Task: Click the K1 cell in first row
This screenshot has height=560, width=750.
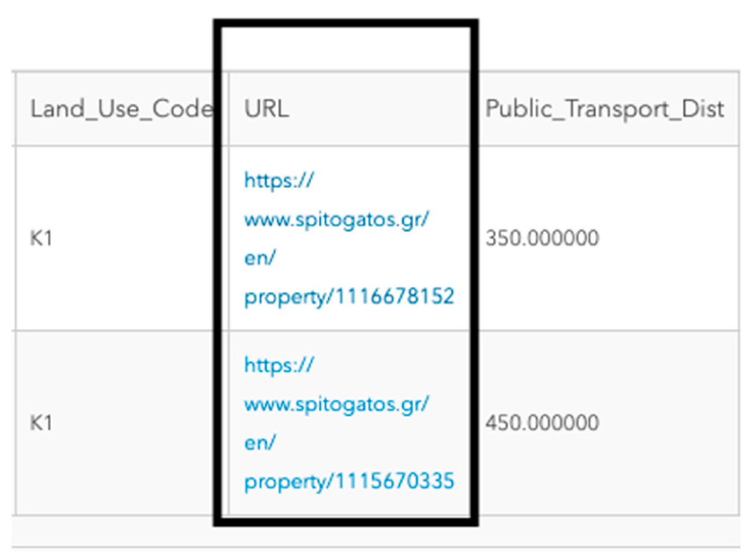Action: pos(41,238)
